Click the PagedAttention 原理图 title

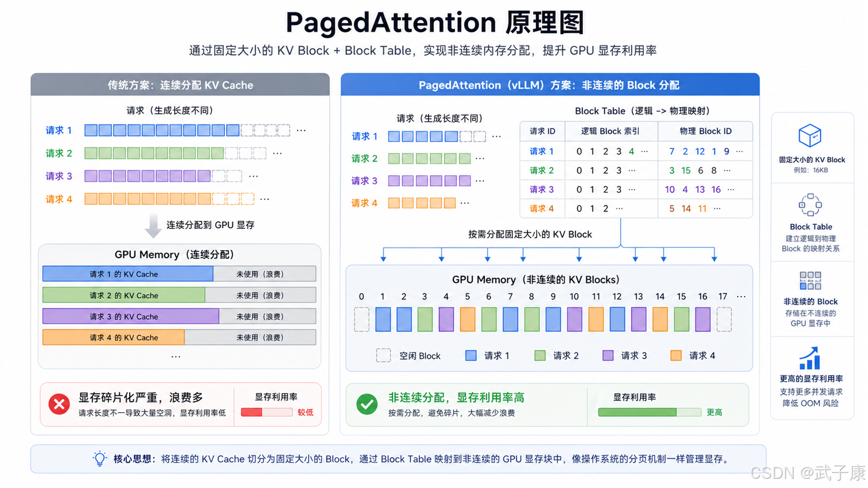point(435,23)
